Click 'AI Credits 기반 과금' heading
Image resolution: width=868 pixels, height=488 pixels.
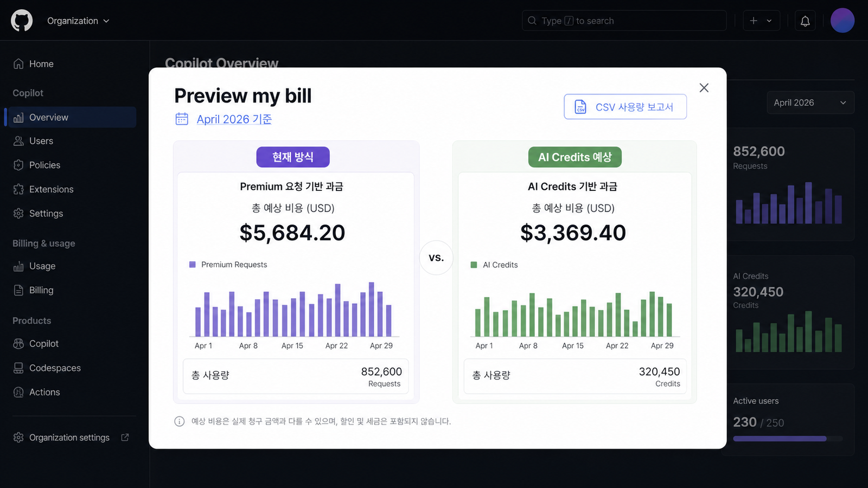[573, 187]
